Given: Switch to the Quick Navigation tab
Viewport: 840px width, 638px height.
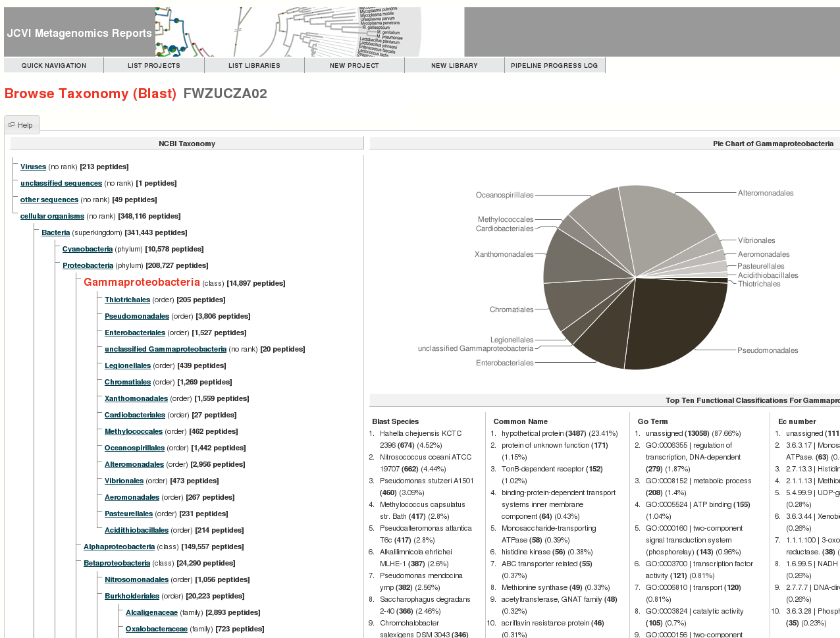Looking at the screenshot, I should (53, 65).
